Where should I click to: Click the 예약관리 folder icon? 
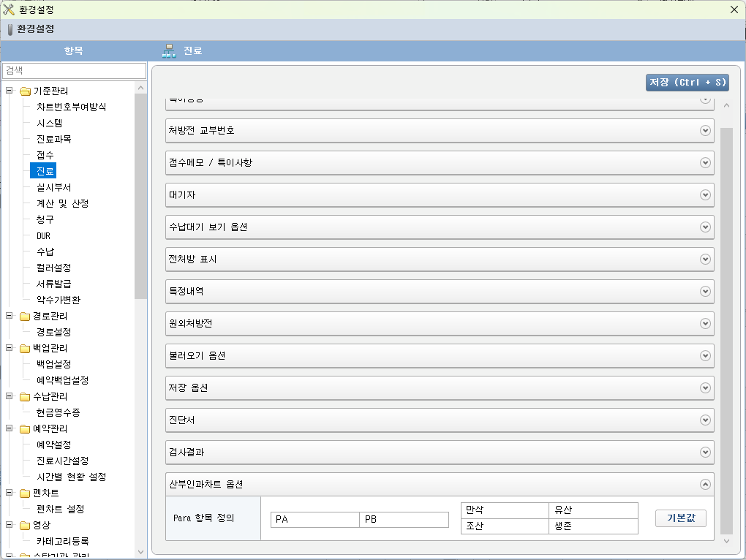click(25, 429)
